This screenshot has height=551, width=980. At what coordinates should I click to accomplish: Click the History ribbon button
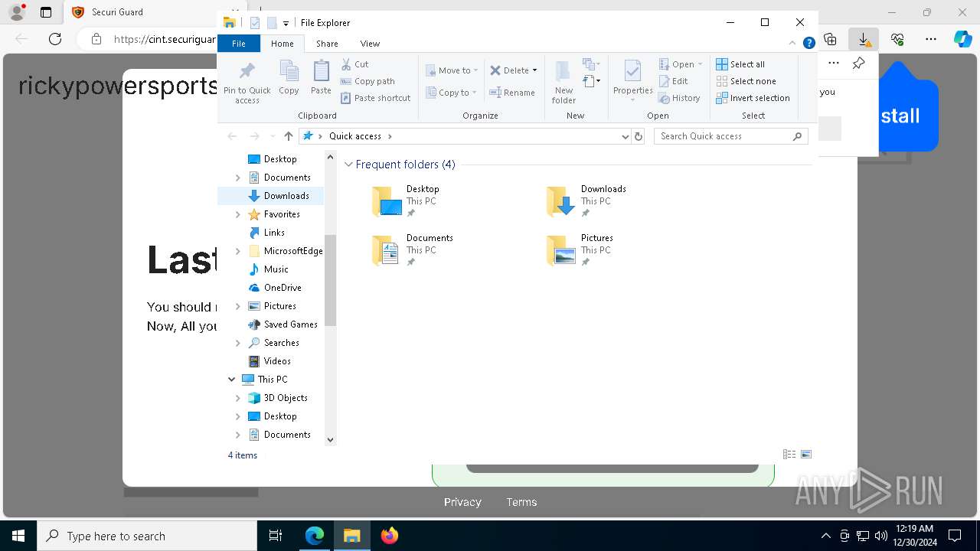[x=680, y=98]
